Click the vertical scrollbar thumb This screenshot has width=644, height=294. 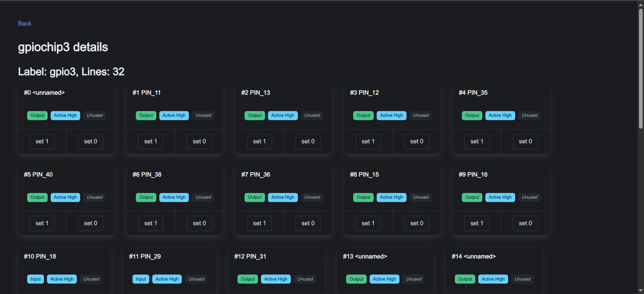[x=641, y=68]
